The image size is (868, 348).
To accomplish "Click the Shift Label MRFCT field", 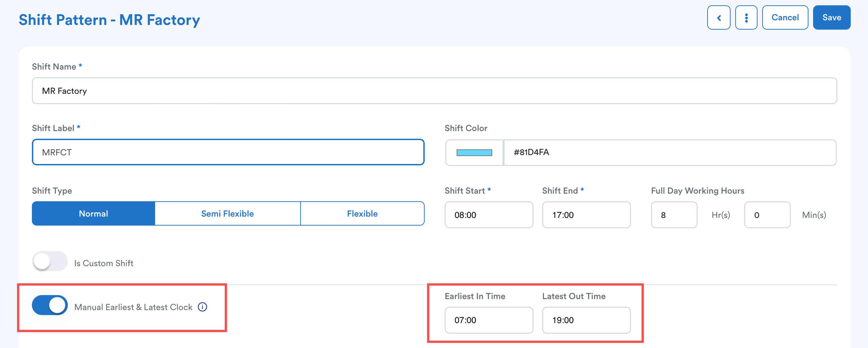I will click(x=228, y=152).
